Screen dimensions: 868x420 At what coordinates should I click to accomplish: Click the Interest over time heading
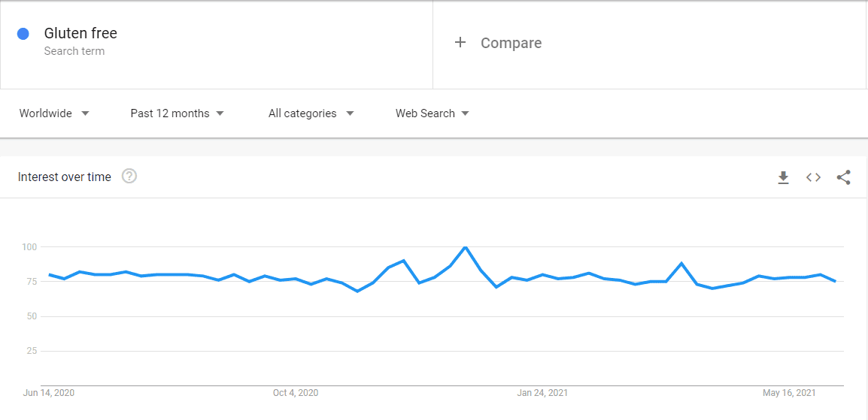(x=64, y=177)
